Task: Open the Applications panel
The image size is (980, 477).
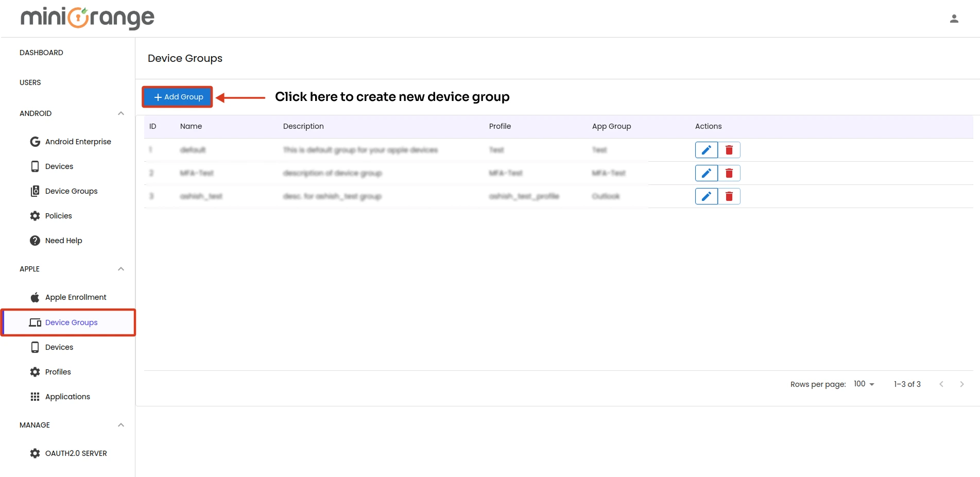Action: [x=67, y=396]
